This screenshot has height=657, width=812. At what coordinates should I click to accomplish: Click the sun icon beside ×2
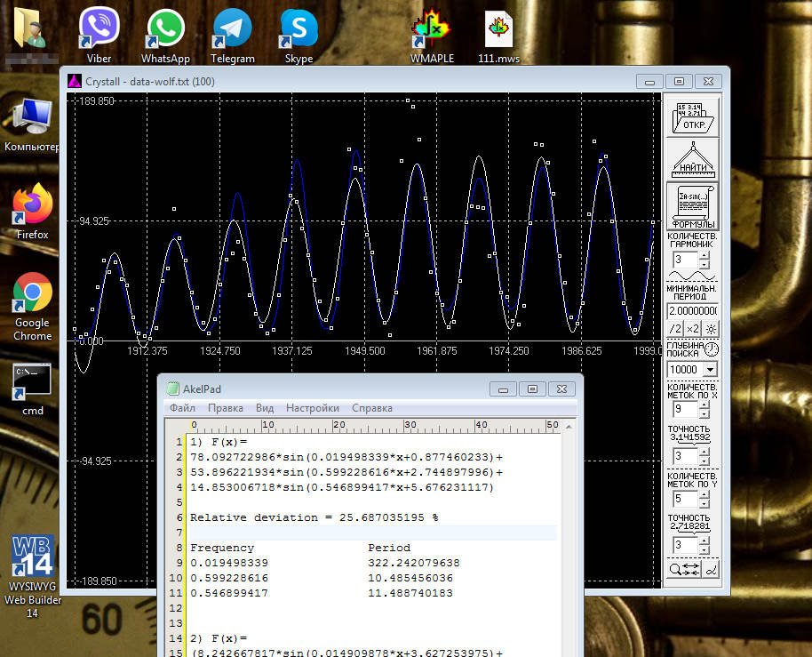(711, 329)
